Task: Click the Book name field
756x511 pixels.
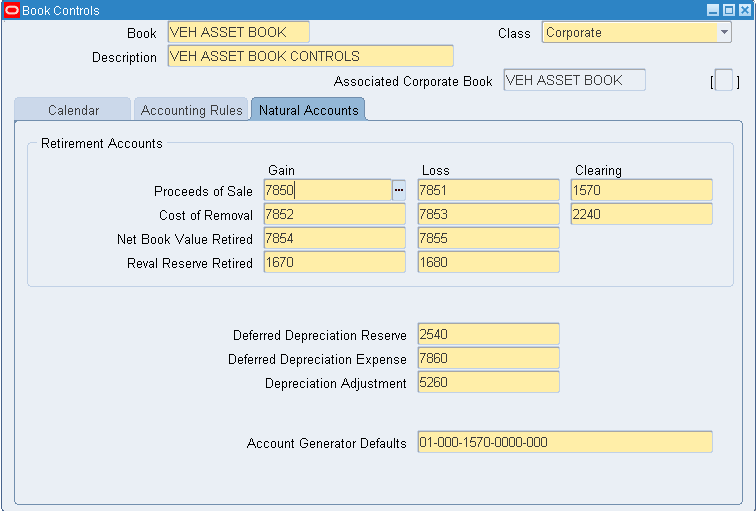Action: (238, 33)
